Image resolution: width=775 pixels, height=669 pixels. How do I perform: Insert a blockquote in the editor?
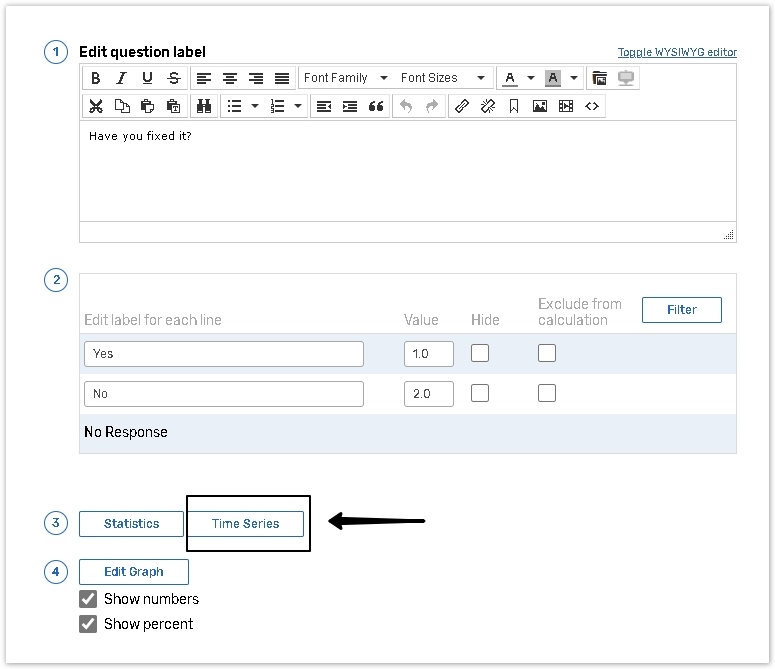[x=376, y=106]
